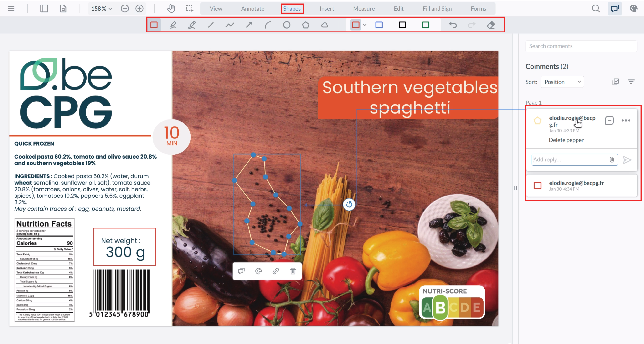644x344 pixels.
Task: Toggle the left side panel
Action: click(x=44, y=9)
